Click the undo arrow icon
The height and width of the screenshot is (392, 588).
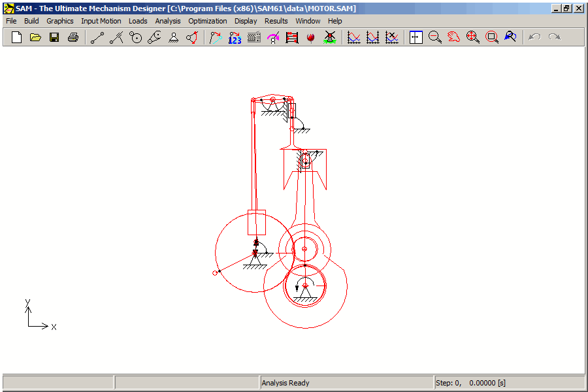pos(534,37)
